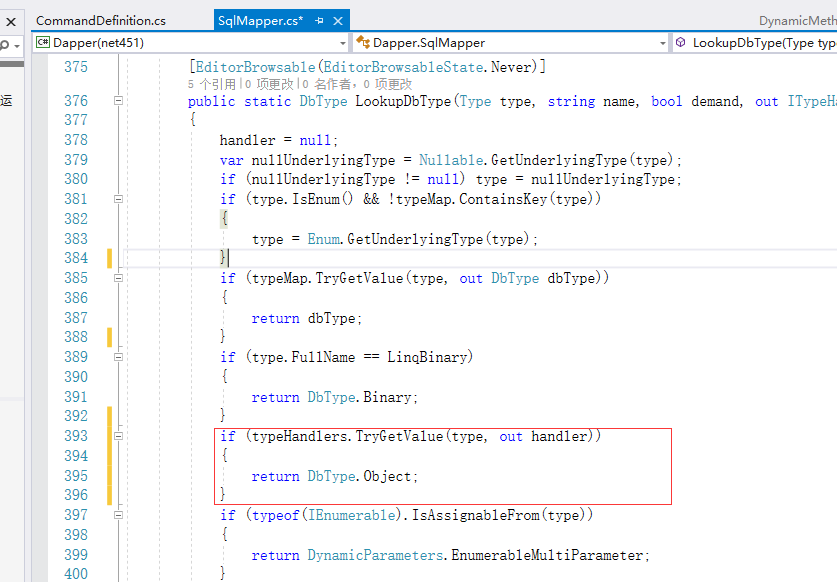Select the SqlMapper.cs* tab
Image resolution: width=837 pixels, height=582 pixels.
click(x=260, y=21)
